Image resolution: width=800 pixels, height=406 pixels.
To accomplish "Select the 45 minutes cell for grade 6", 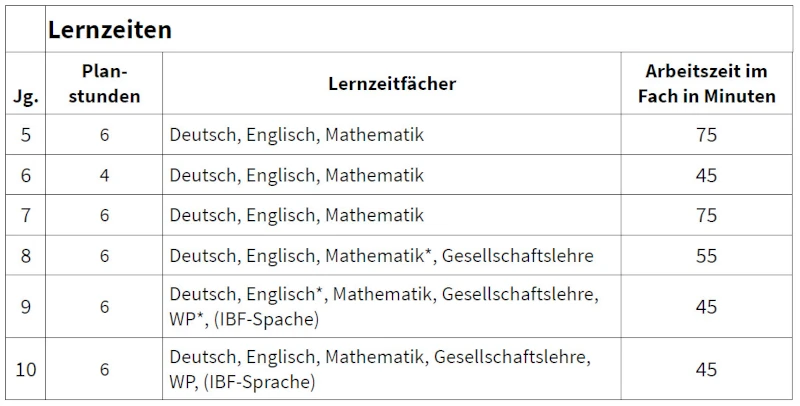I will pos(706,175).
